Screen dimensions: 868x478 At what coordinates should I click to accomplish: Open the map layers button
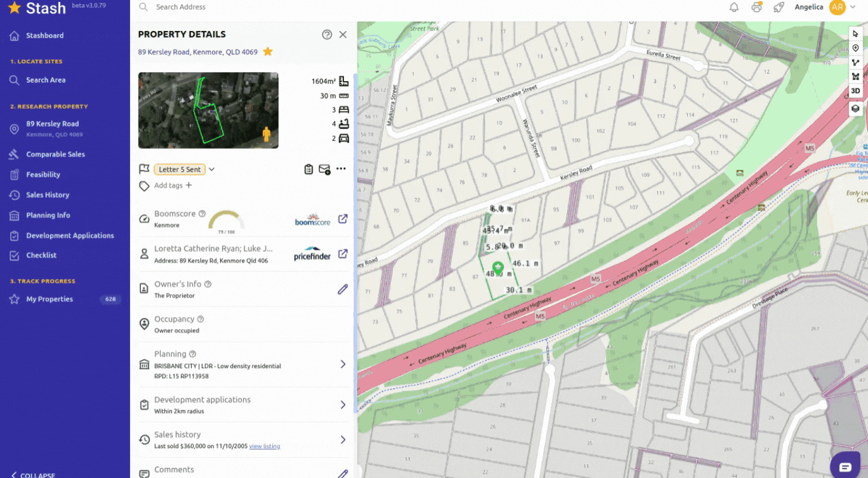[x=855, y=108]
